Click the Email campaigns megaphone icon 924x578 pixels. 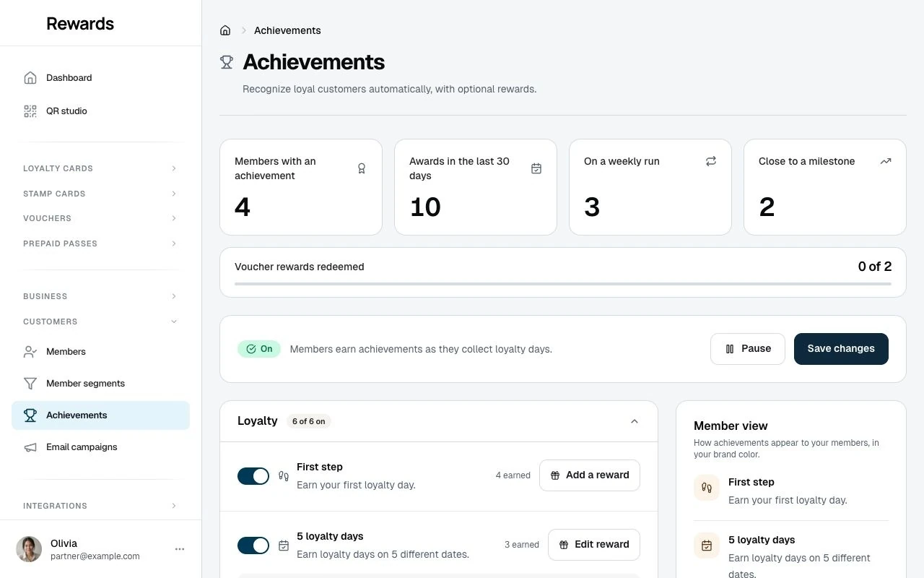coord(30,447)
